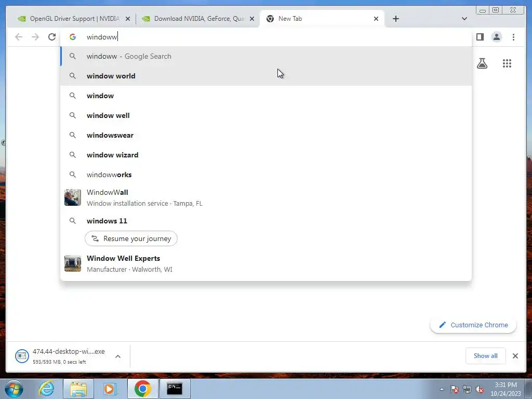Click the Google logo in the address bar

pyautogui.click(x=73, y=37)
